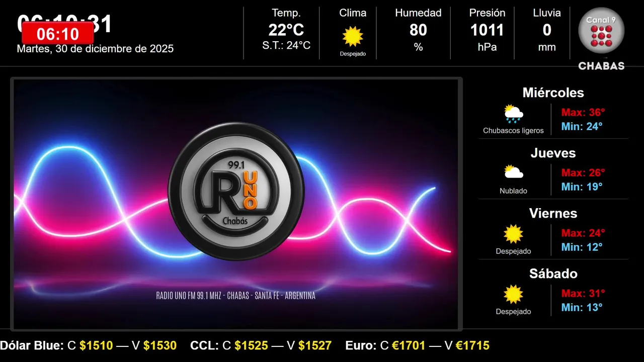644x362 pixels.
Task: Click the Dólar Blue label in ticker
Action: (32, 345)
